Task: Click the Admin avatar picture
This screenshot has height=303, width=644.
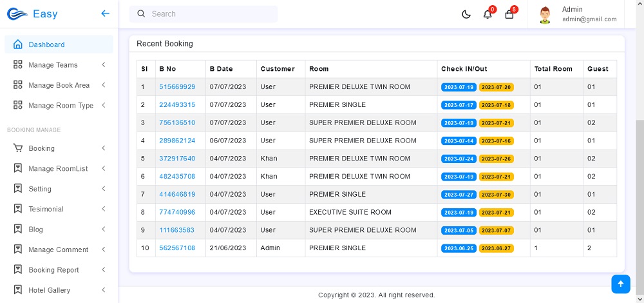Action: (x=545, y=14)
